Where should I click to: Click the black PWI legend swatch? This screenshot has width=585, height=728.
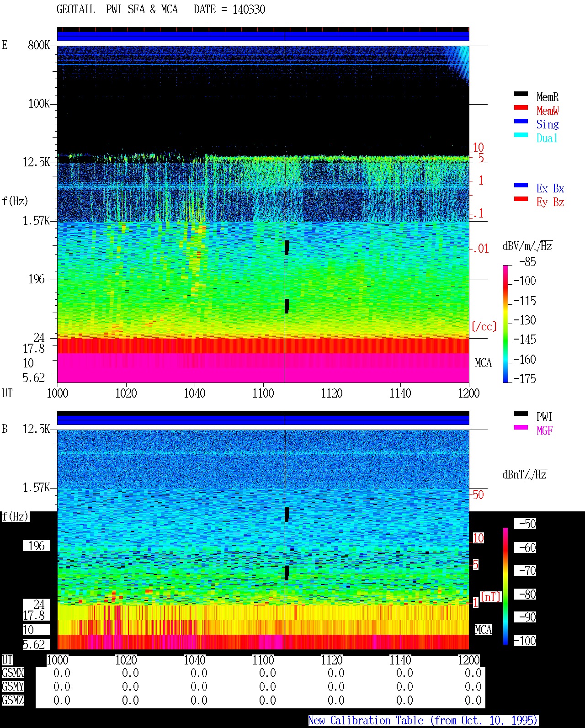(x=521, y=414)
